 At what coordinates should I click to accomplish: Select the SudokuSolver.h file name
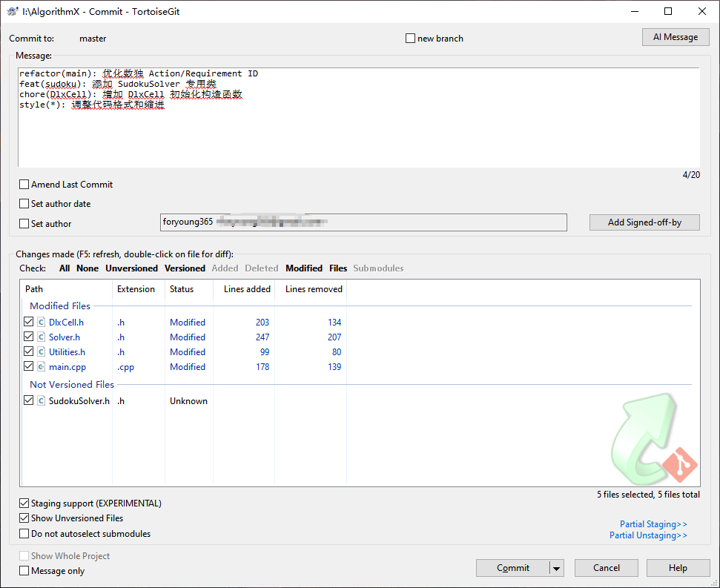[x=79, y=401]
